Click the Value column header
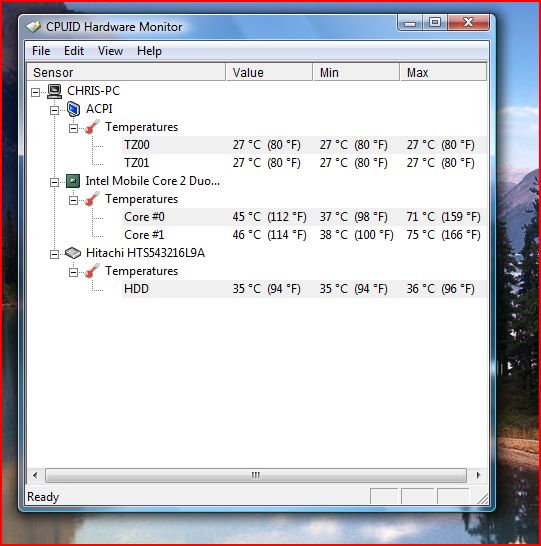This screenshot has width=541, height=546. coord(269,72)
